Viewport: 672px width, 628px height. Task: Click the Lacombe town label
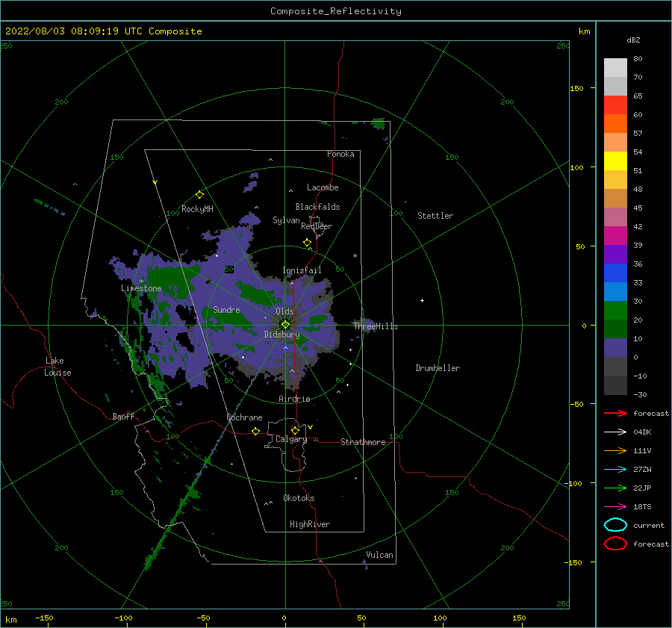click(x=323, y=187)
